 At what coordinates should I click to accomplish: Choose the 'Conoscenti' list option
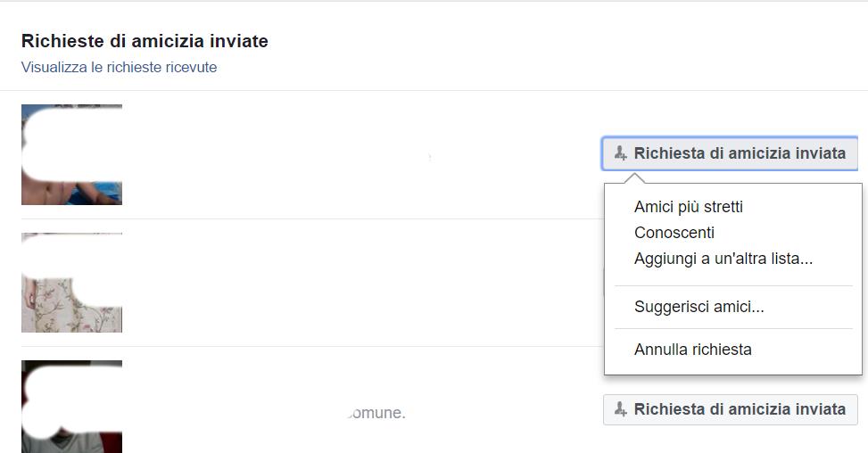pos(674,233)
